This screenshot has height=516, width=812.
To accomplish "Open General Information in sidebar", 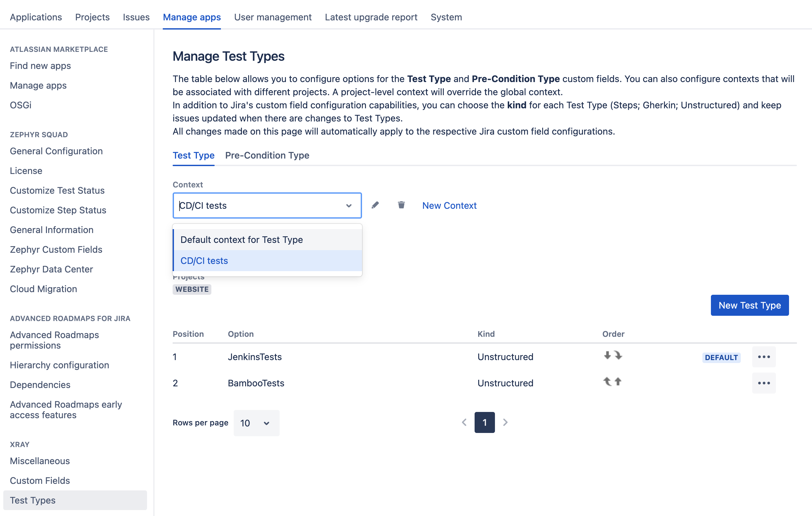I will coord(52,230).
